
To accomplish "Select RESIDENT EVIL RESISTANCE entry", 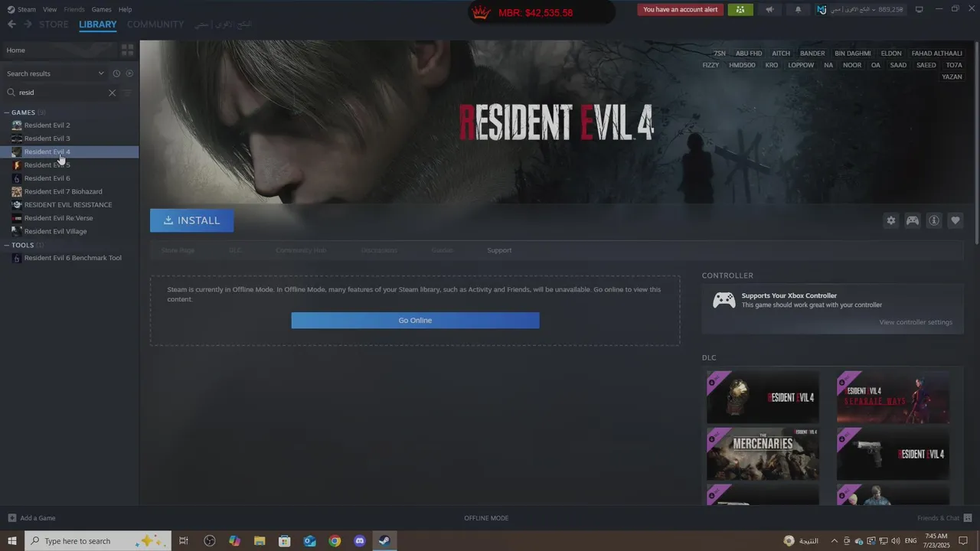I will tap(70, 204).
